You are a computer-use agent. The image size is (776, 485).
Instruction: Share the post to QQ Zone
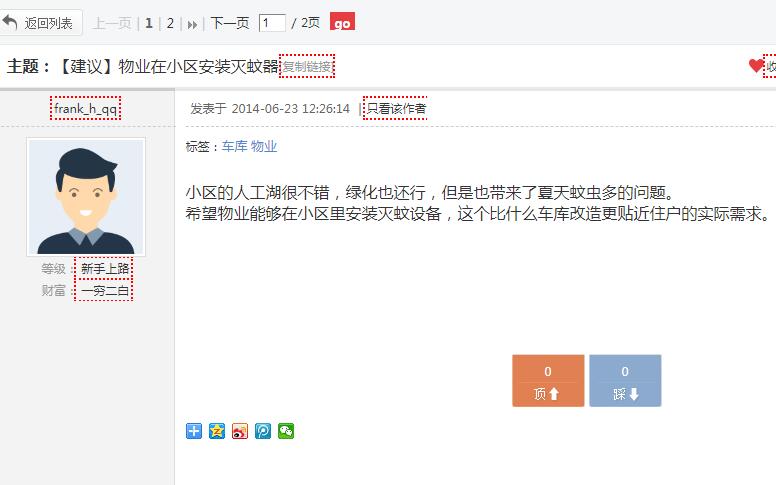coord(217,431)
